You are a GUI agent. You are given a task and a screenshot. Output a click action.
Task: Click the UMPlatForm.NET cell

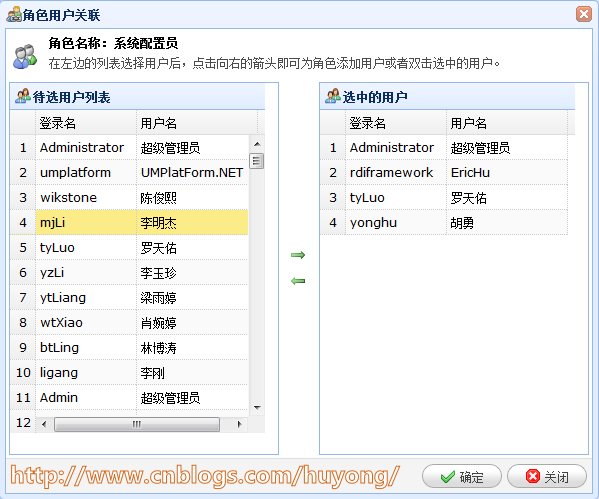(192, 172)
